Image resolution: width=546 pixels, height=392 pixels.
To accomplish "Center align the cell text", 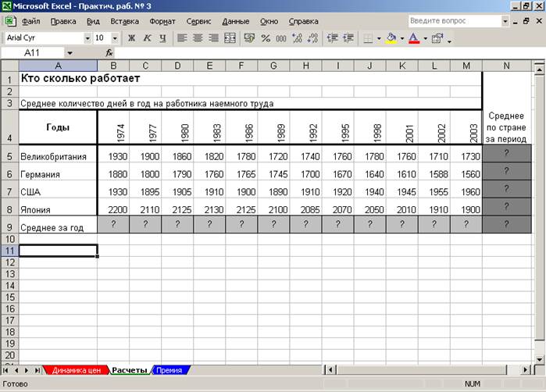I will 197,37.
